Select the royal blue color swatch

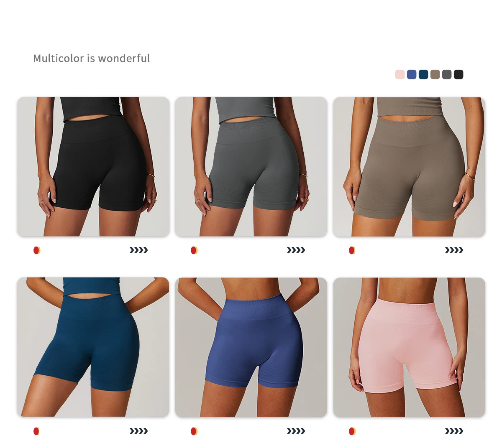pos(412,74)
